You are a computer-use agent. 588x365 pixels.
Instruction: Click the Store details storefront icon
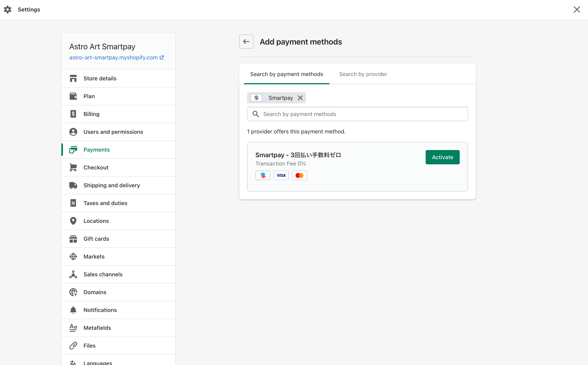[73, 78]
